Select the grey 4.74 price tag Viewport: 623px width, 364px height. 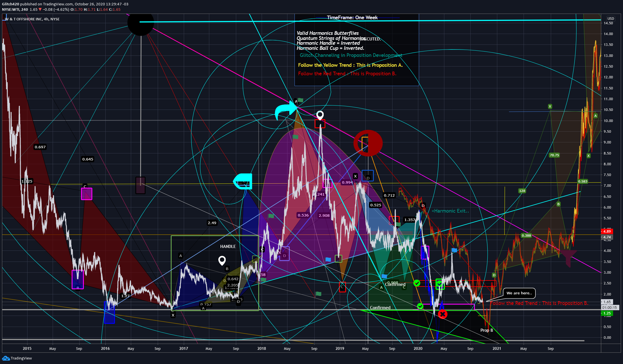coord(607,237)
